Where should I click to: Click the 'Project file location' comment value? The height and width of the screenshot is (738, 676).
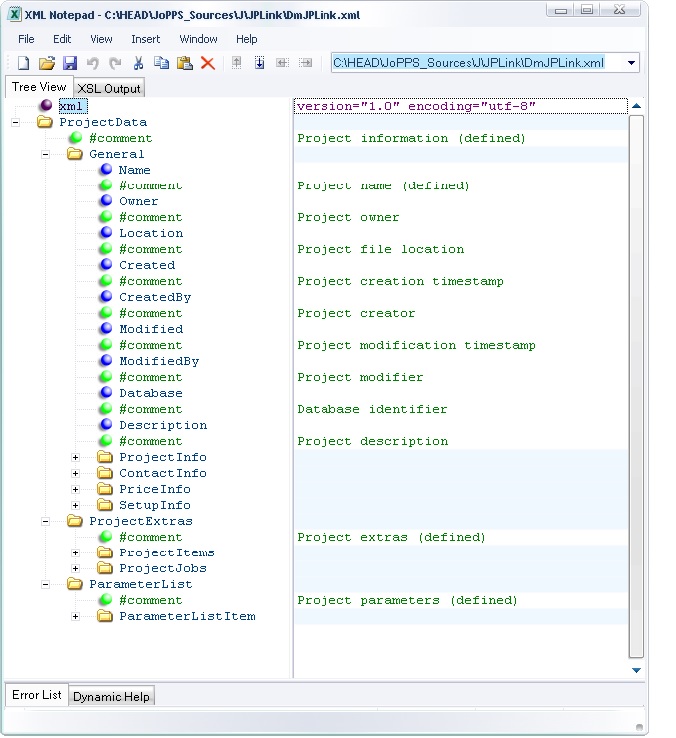coord(380,249)
